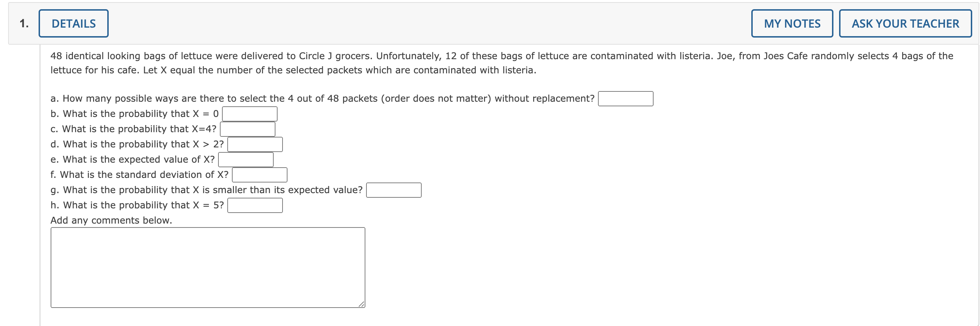
Task: Click the textarea resize grip
Action: (x=362, y=304)
